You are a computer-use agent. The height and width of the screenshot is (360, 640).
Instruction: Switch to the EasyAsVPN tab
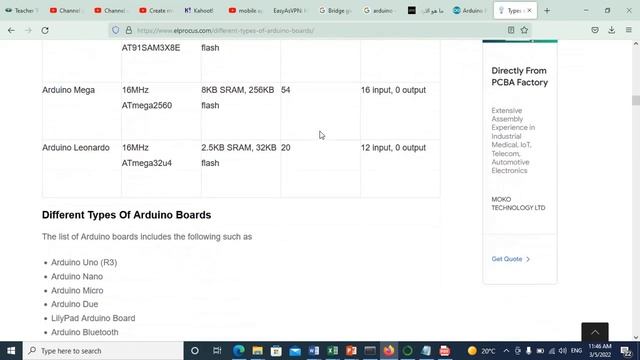289,11
